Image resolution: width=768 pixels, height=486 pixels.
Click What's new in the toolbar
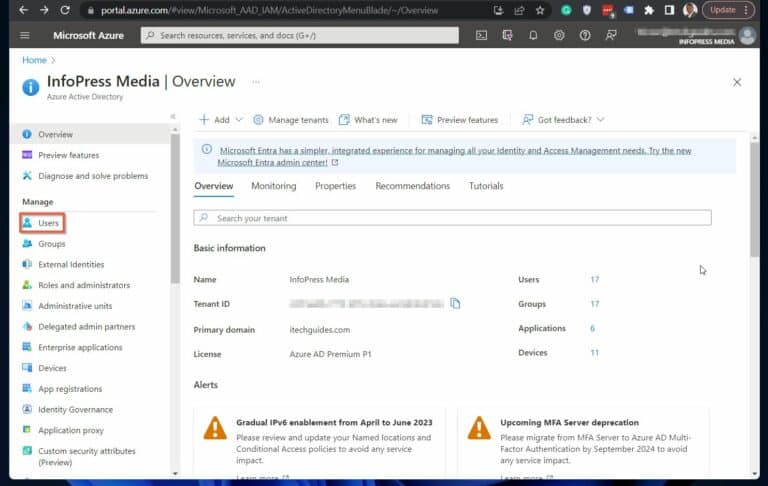click(368, 120)
